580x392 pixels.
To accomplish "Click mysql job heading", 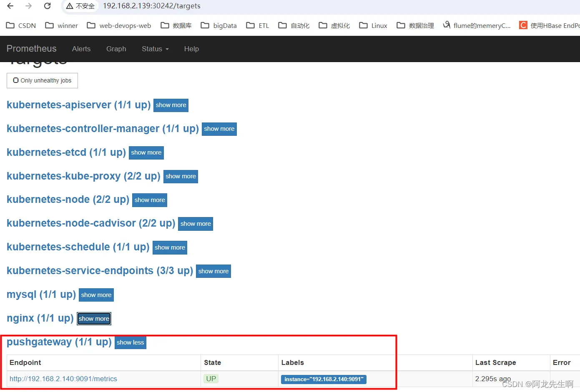I will [41, 295].
